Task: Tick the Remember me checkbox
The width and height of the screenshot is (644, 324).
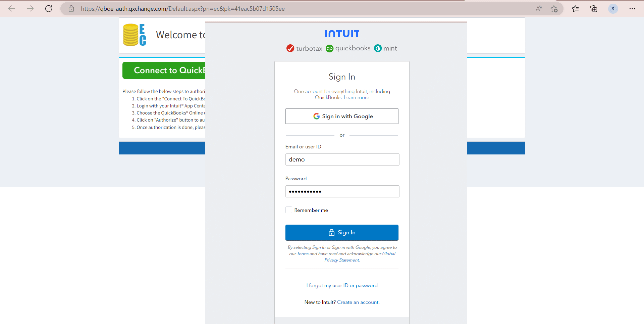Action: click(x=289, y=210)
